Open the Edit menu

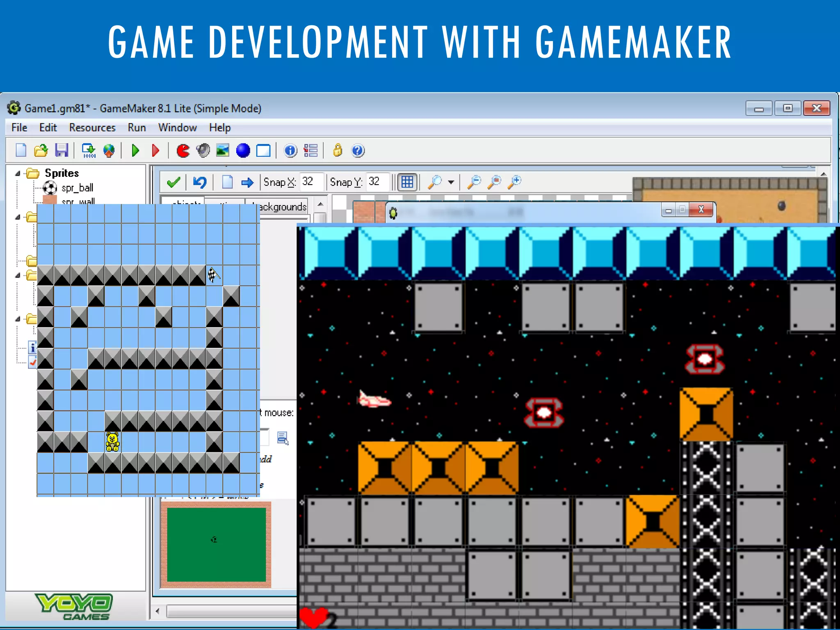48,128
